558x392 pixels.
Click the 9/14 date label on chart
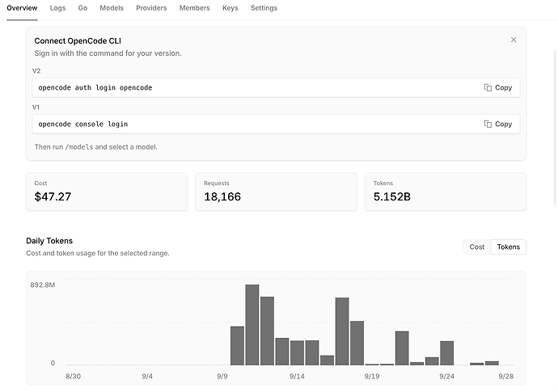click(x=297, y=377)
